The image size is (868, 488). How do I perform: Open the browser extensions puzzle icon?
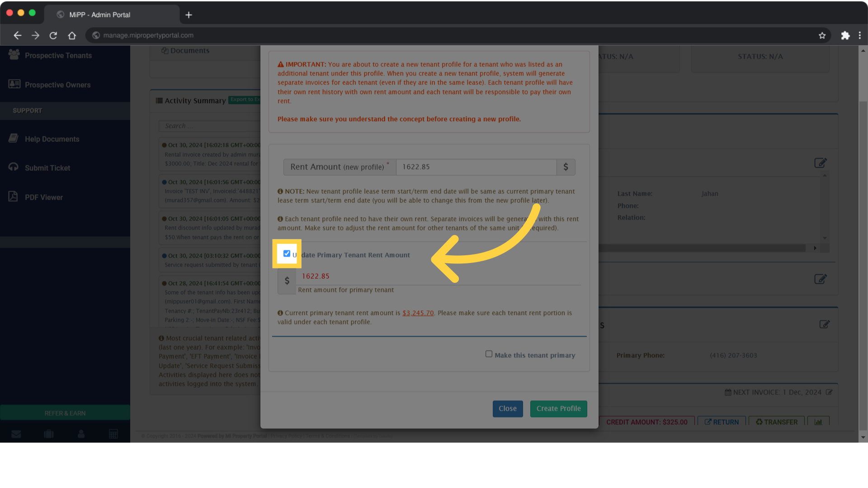coord(845,35)
